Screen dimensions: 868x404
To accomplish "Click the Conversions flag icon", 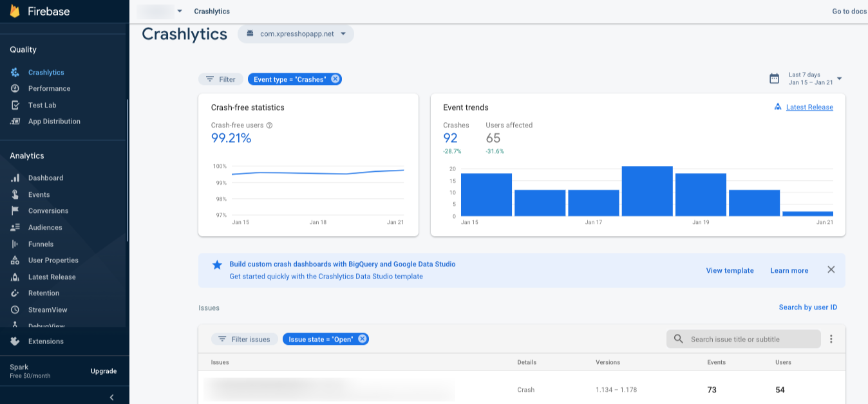I will click(x=15, y=211).
